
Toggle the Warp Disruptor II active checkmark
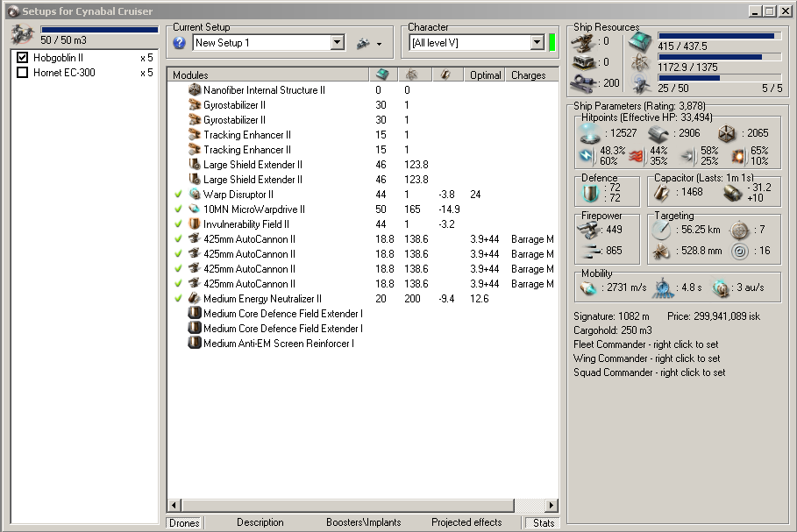point(178,194)
